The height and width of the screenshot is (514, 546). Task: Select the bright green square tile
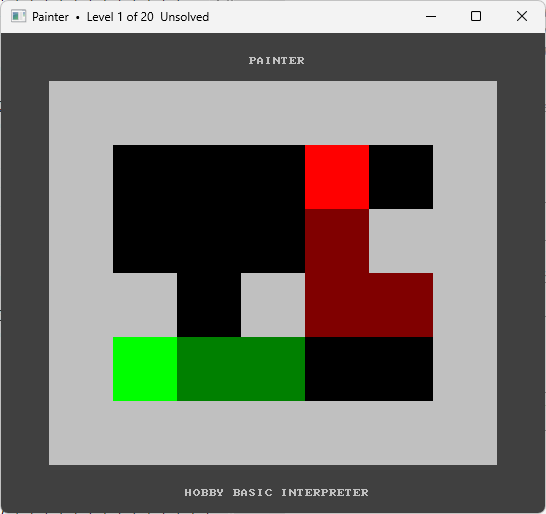pyautogui.click(x=145, y=369)
